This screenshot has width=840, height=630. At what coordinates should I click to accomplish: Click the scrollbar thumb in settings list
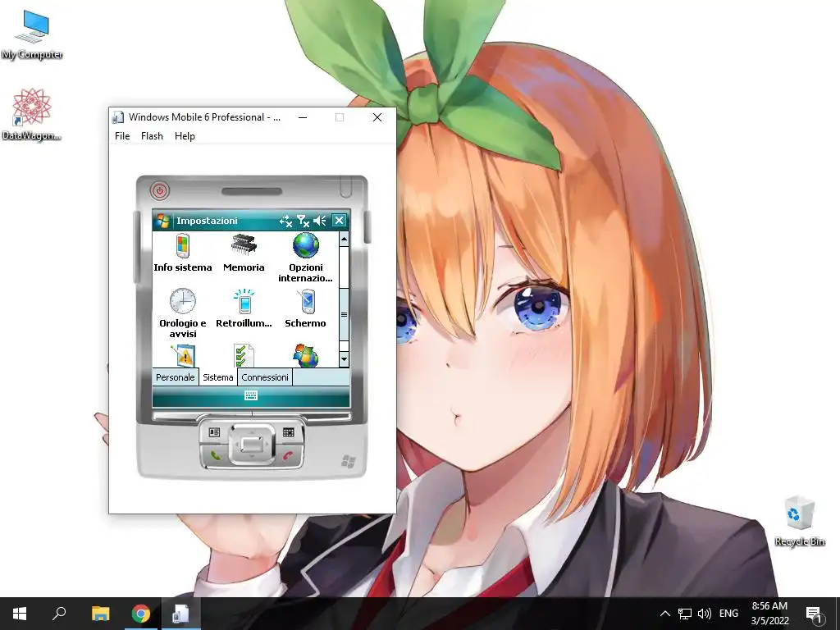pyautogui.click(x=344, y=314)
